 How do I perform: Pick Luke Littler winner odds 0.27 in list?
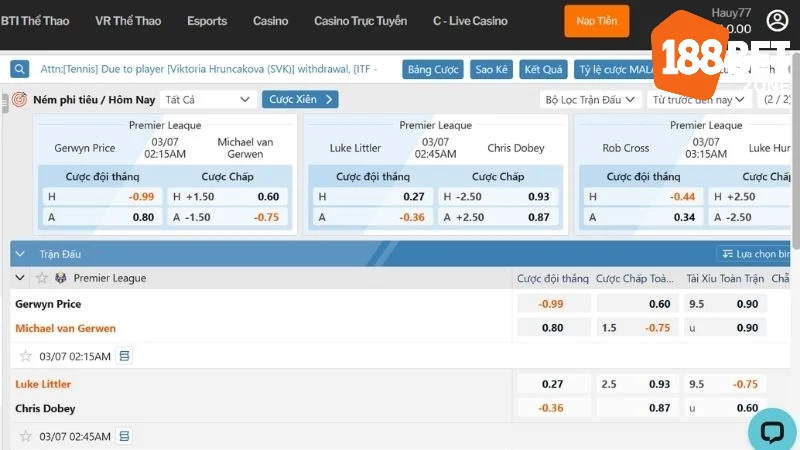[554, 384]
